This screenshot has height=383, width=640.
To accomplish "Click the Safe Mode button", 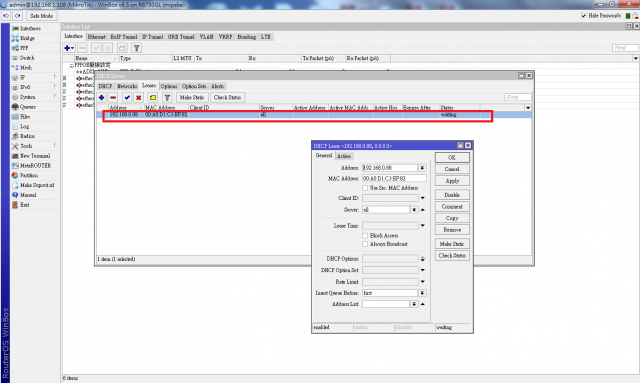I will point(42,16).
